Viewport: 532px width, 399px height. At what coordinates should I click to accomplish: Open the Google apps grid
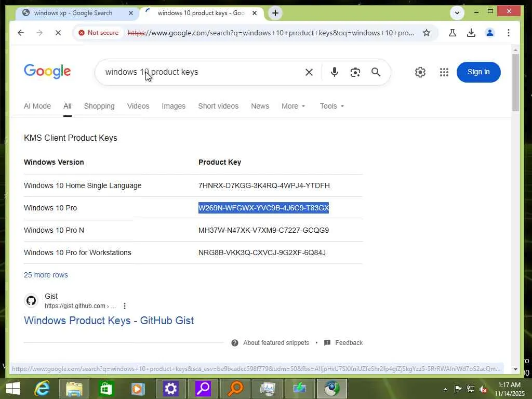coord(444,72)
